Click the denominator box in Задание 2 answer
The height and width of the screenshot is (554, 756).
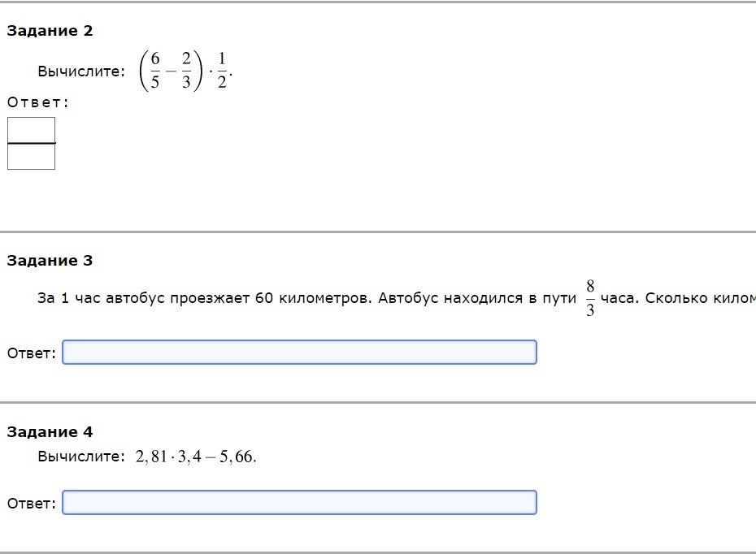pyautogui.click(x=32, y=157)
